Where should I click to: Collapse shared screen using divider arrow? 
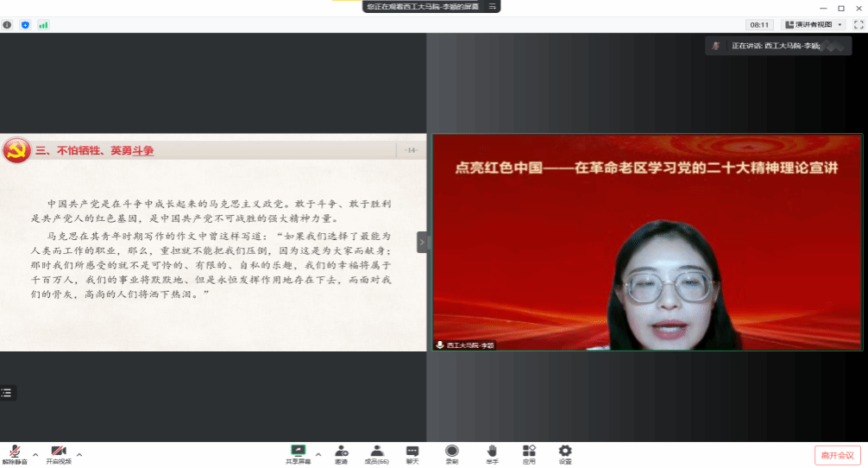422,243
